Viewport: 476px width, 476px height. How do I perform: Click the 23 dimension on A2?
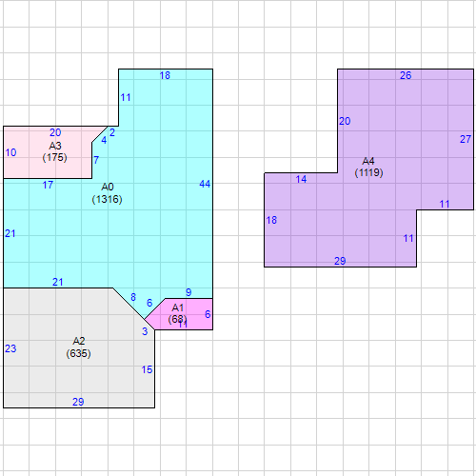pos(10,348)
